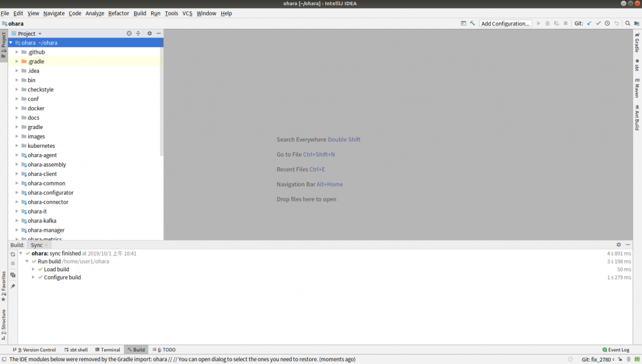
Task: Collapse the Run build node
Action: click(x=27, y=261)
